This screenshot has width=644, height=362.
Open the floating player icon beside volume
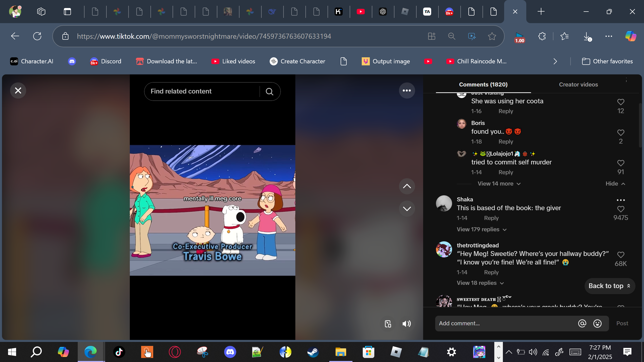pyautogui.click(x=388, y=324)
